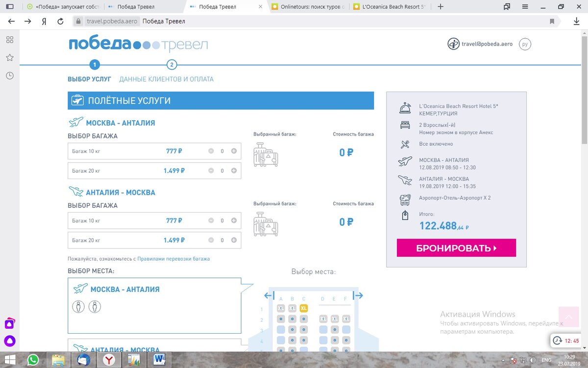This screenshot has height=368, width=588.
Task: Open ДАННЫЕ КЛИЕНТОВ И ОПЛАТА step
Action: click(x=166, y=79)
